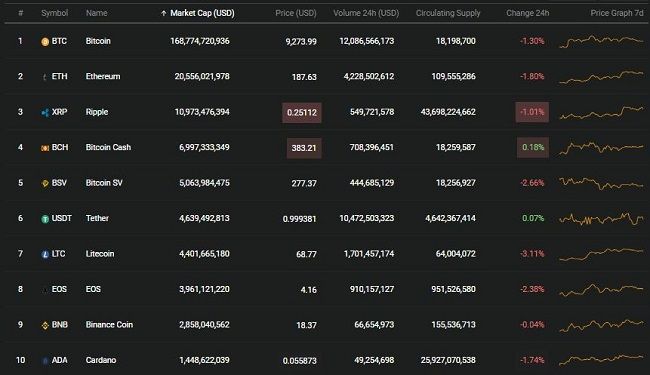
Task: Open the Cardano name link
Action: click(101, 360)
